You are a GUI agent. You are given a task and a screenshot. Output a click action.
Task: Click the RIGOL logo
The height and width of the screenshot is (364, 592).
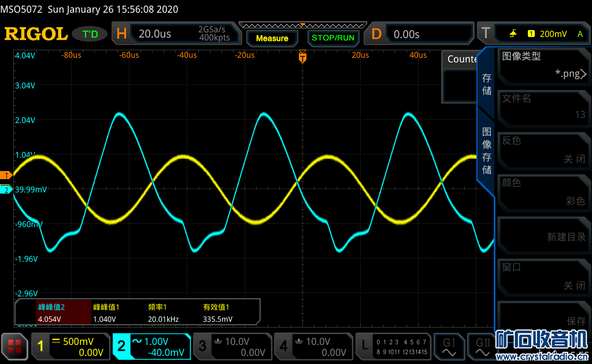click(36, 34)
